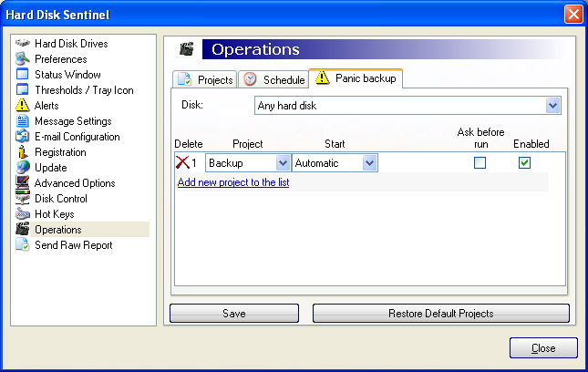
Task: Click the Send Raw Report sidebar icon
Action: (23, 245)
